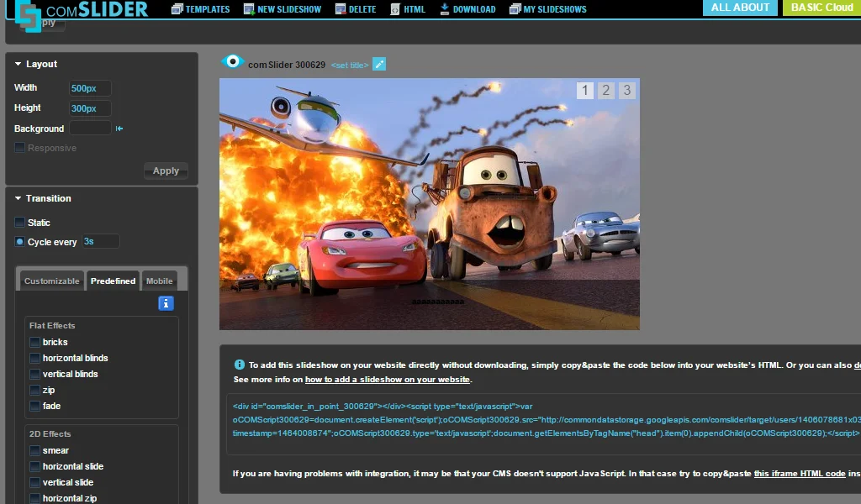Switch to the Customizable tab
861x504 pixels.
[x=50, y=281]
